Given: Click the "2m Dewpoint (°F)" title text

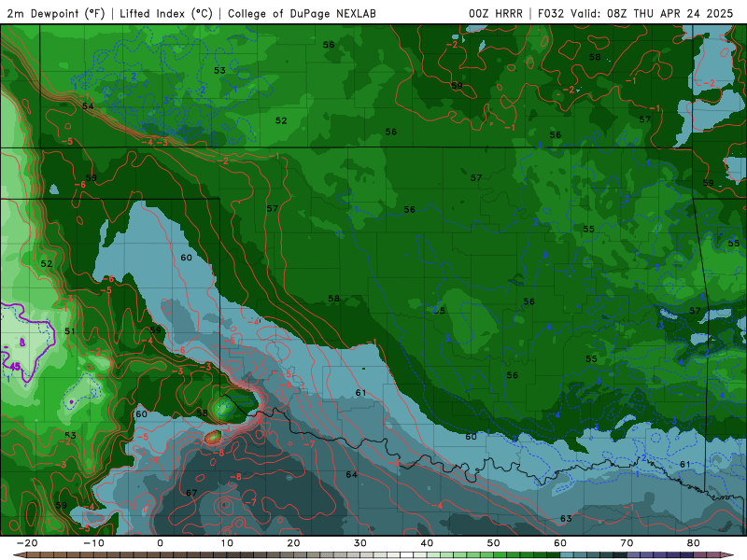Looking at the screenshot, I should click(55, 14).
